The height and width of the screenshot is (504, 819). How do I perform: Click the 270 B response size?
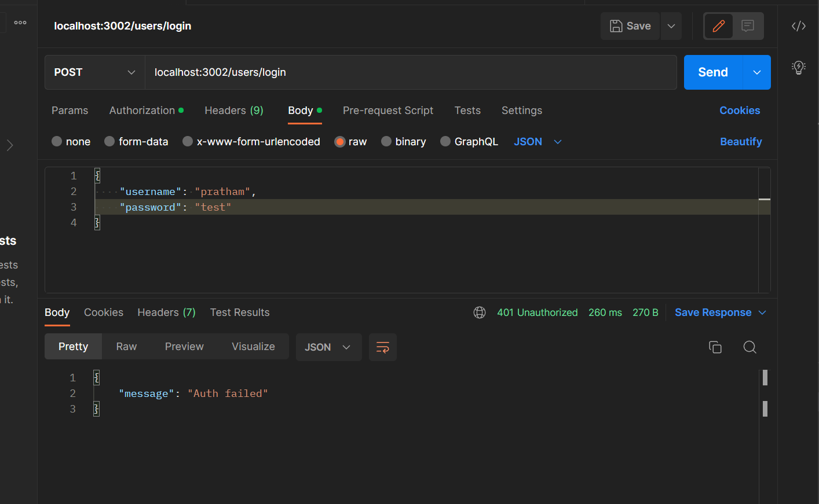(x=645, y=312)
